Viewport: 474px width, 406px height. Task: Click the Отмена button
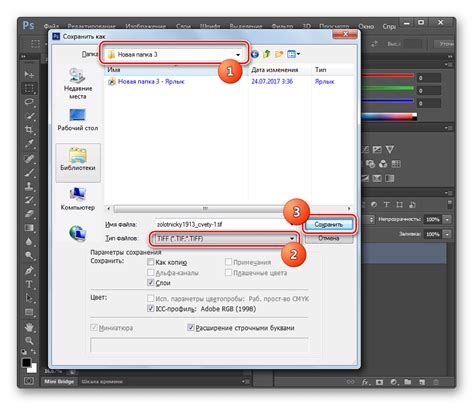click(x=328, y=238)
